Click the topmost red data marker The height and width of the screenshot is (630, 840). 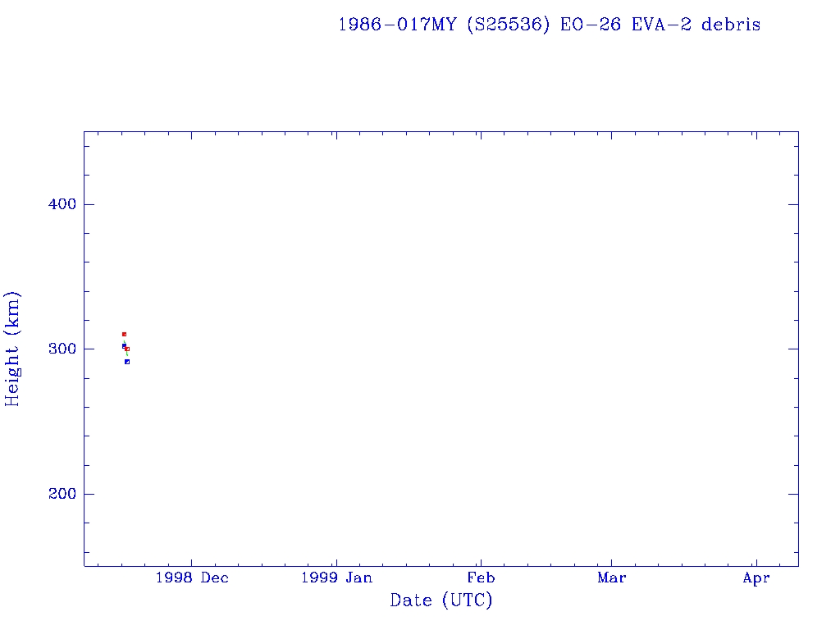click(124, 334)
